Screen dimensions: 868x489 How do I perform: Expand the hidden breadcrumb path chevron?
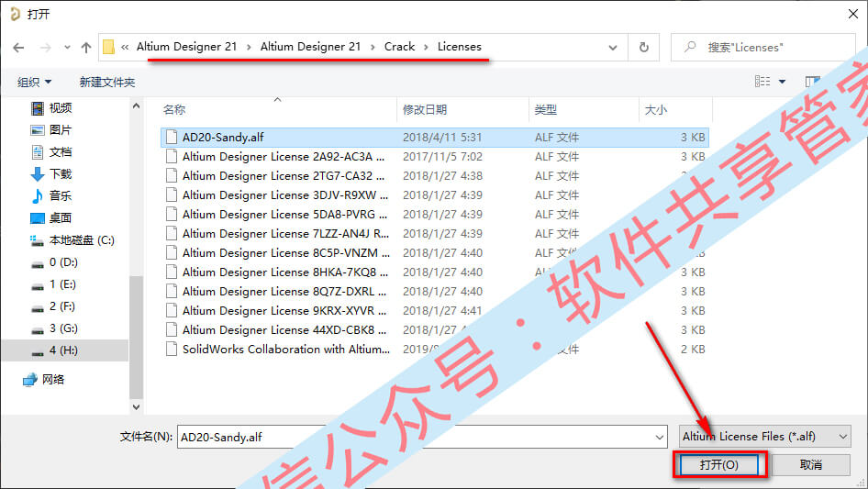(125, 47)
